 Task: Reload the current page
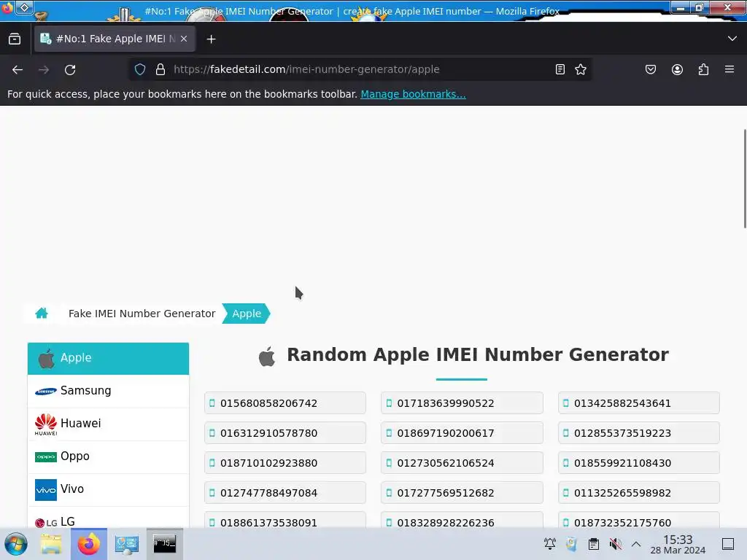pos(70,70)
